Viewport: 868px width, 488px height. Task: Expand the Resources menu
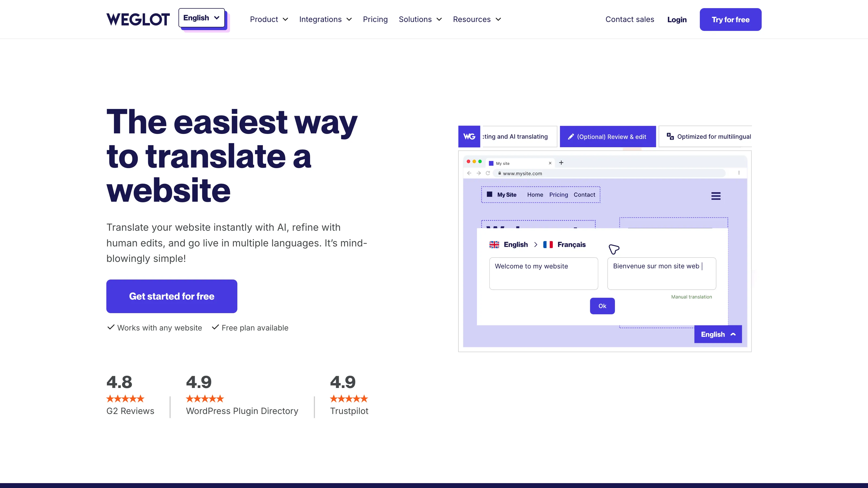[477, 20]
